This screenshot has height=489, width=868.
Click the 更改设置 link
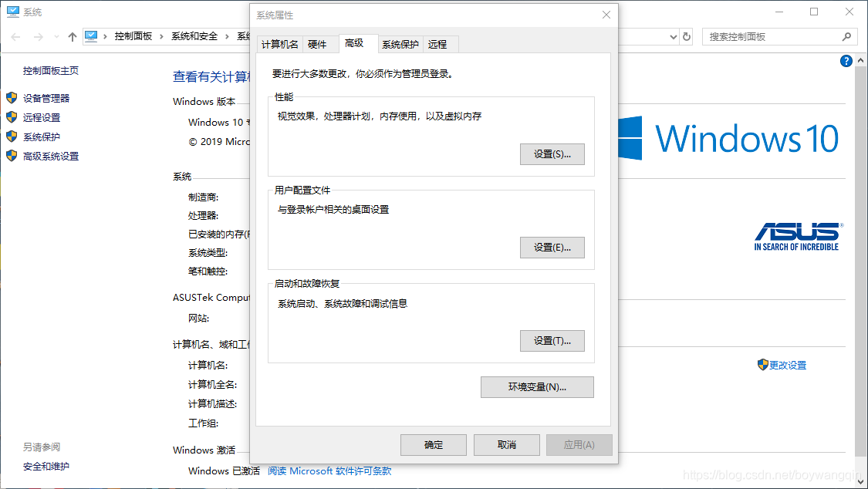pos(788,365)
